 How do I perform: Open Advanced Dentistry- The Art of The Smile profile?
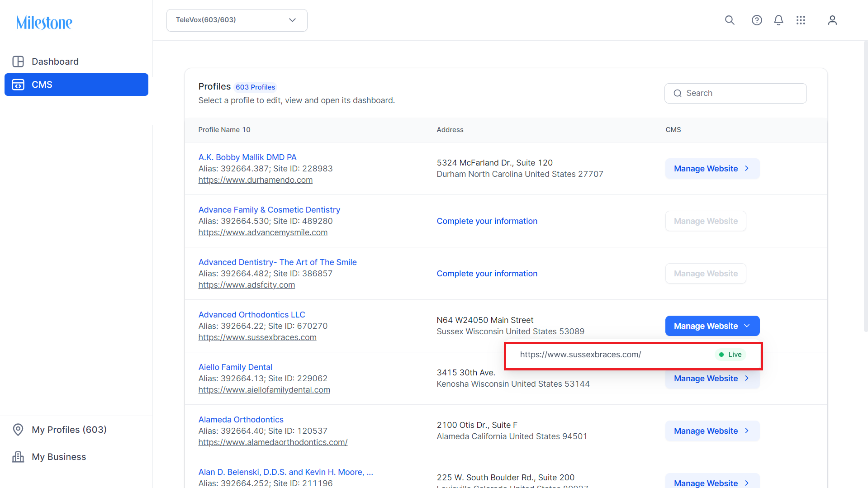point(278,262)
